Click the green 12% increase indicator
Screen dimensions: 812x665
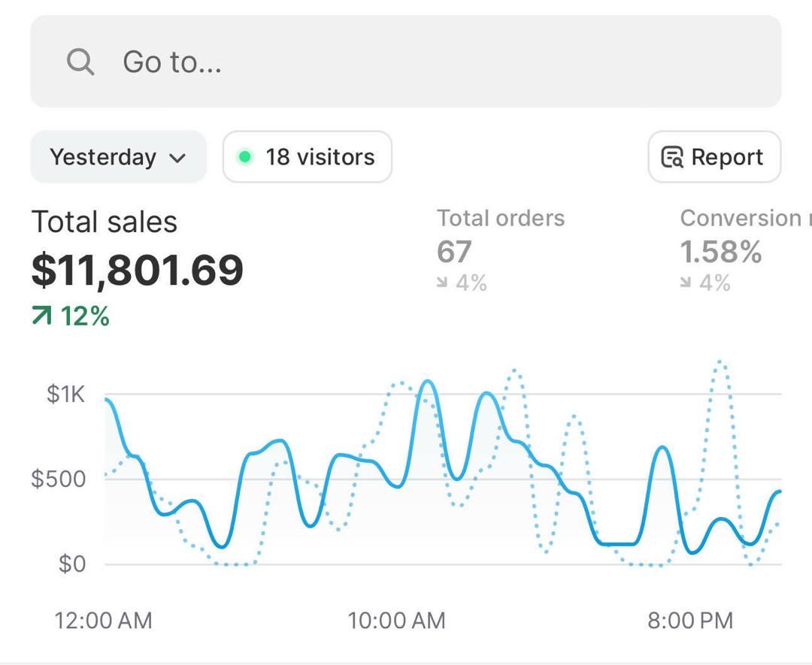71,316
